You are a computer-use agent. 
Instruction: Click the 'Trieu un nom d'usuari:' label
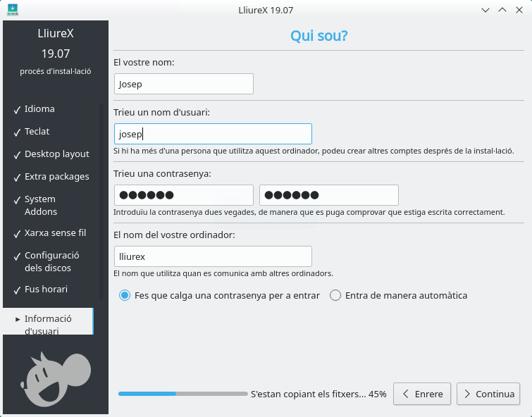[x=161, y=112]
